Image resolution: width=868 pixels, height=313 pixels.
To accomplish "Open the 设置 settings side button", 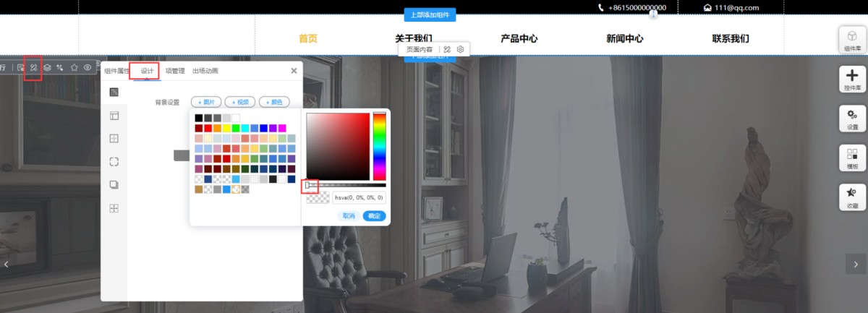I will [852, 119].
